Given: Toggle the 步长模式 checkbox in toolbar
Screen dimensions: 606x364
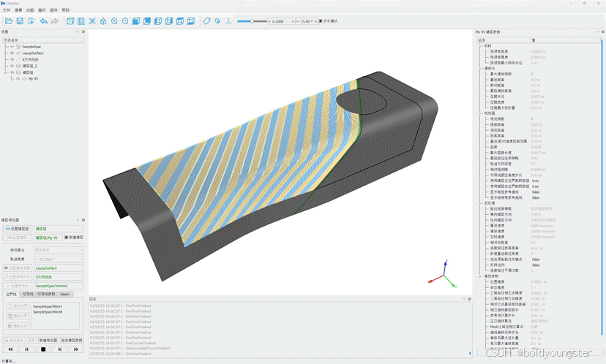Looking at the screenshot, I should (x=321, y=21).
